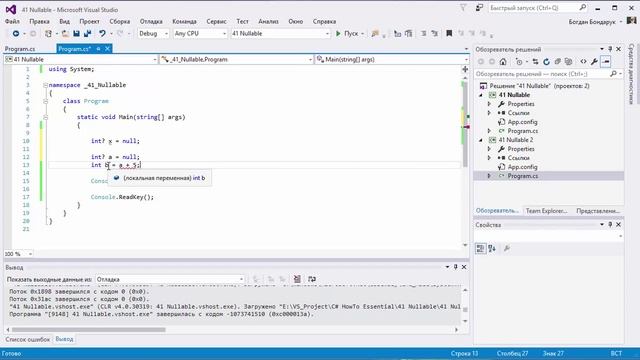Toggle auto-hide pin of Output panel
The width and height of the screenshot is (640, 360).
tap(456, 267)
